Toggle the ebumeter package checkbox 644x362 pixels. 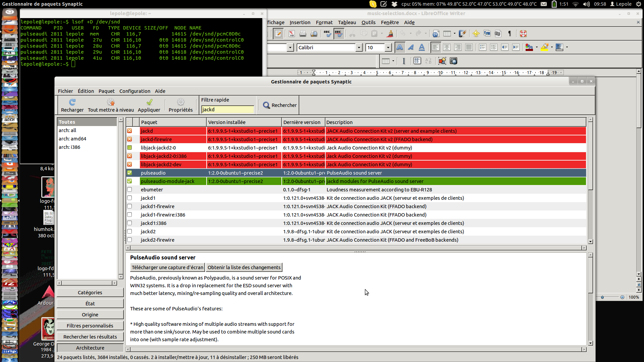click(129, 189)
